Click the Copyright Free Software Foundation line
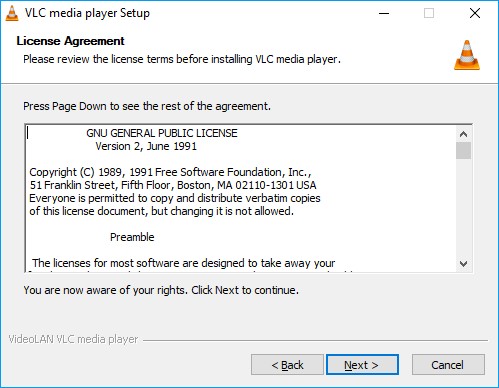Screen dimensions: 499x388 170,172
